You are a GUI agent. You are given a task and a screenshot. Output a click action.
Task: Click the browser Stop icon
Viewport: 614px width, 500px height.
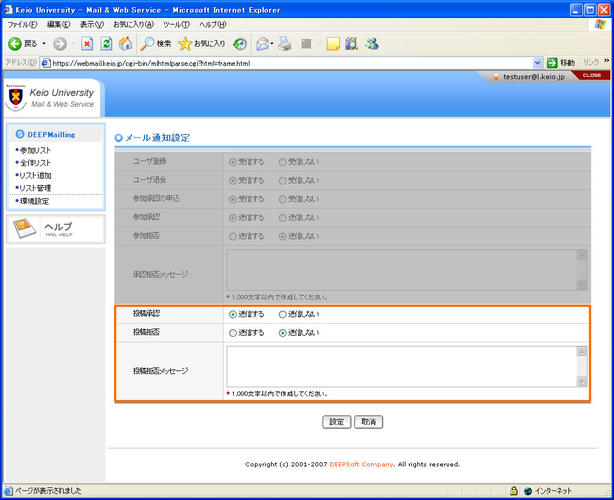(x=88, y=44)
